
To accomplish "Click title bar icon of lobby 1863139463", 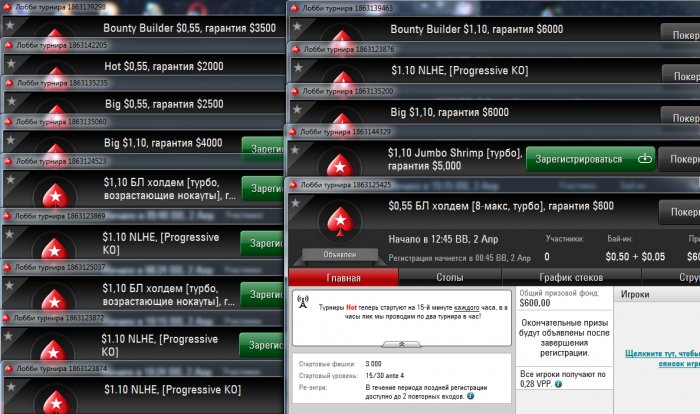I will point(295,8).
